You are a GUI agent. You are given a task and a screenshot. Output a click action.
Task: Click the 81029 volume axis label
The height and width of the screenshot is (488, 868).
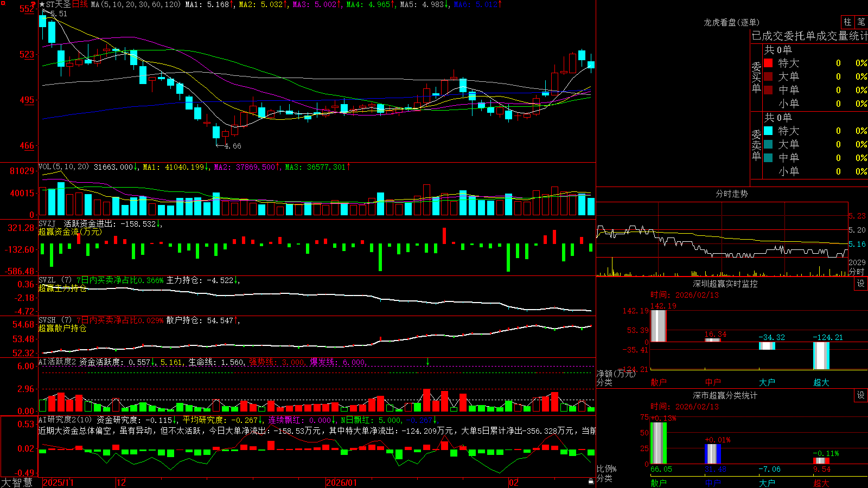pos(22,171)
